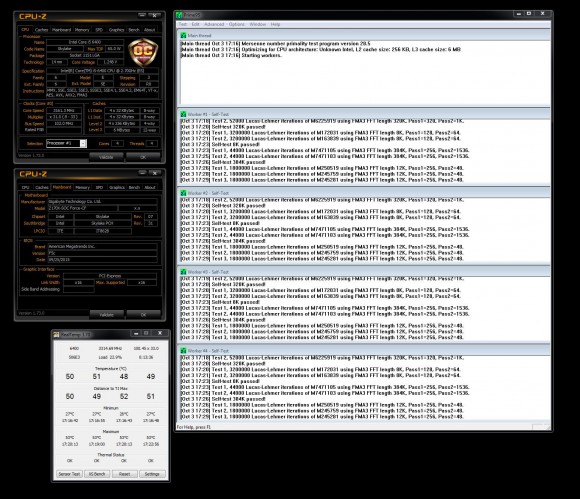Click the Max TDP value in CPU-Z
Viewport: 580px width, 499px height.
pos(114,49)
